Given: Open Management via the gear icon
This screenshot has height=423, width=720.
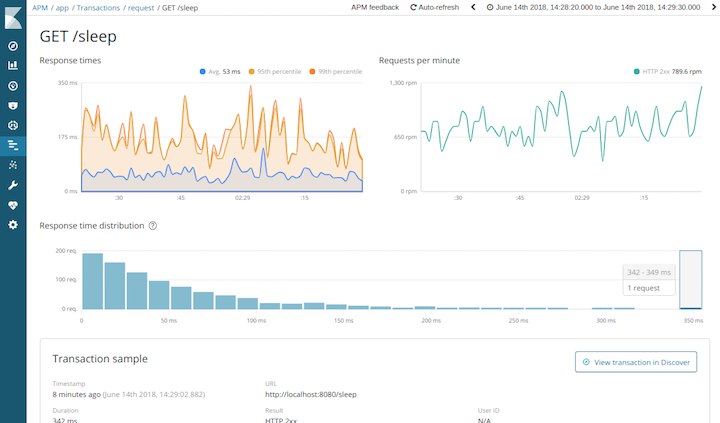Looking at the screenshot, I should [x=13, y=225].
